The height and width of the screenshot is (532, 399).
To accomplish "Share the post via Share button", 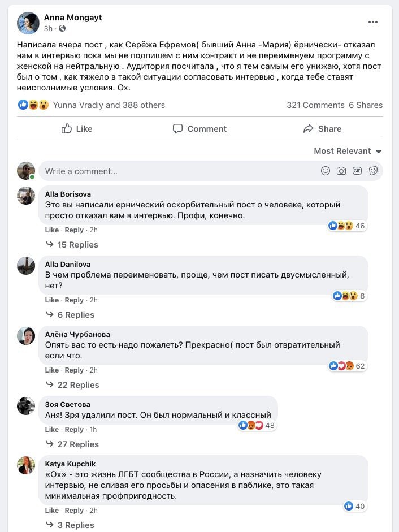I will pos(322,128).
